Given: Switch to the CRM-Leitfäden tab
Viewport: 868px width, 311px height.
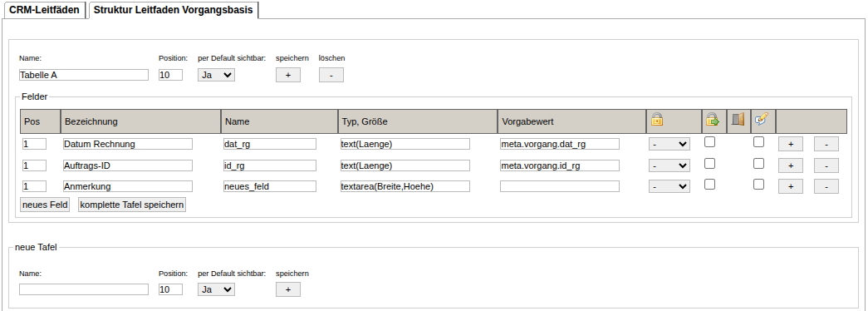Looking at the screenshot, I should [x=44, y=10].
